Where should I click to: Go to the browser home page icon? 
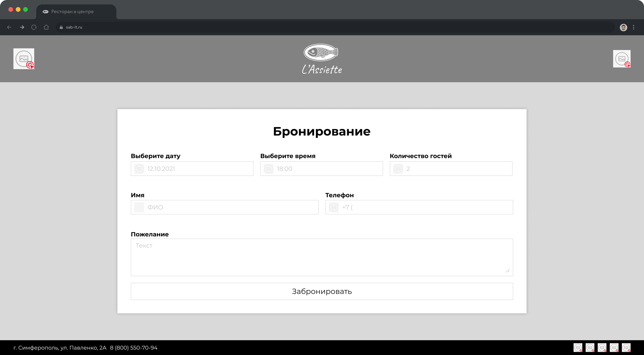(46, 27)
